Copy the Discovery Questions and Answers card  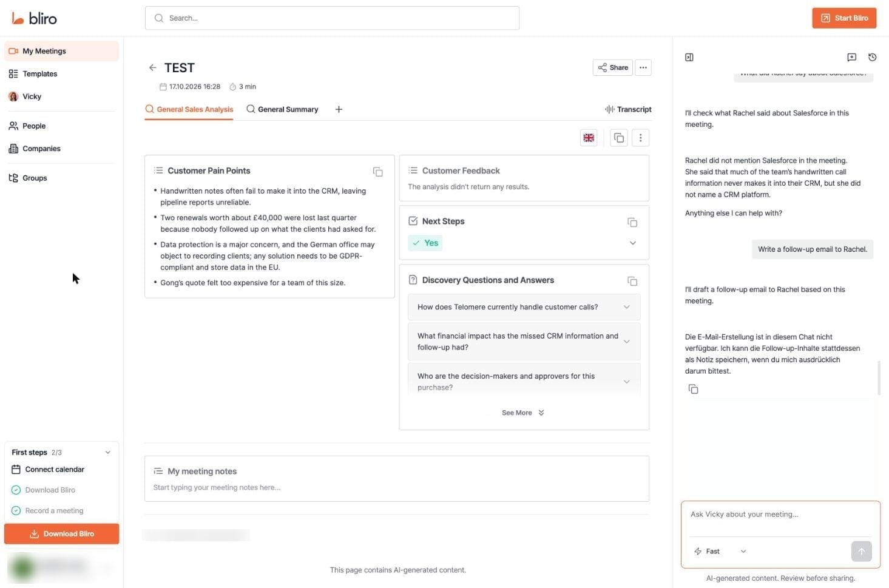click(x=632, y=281)
